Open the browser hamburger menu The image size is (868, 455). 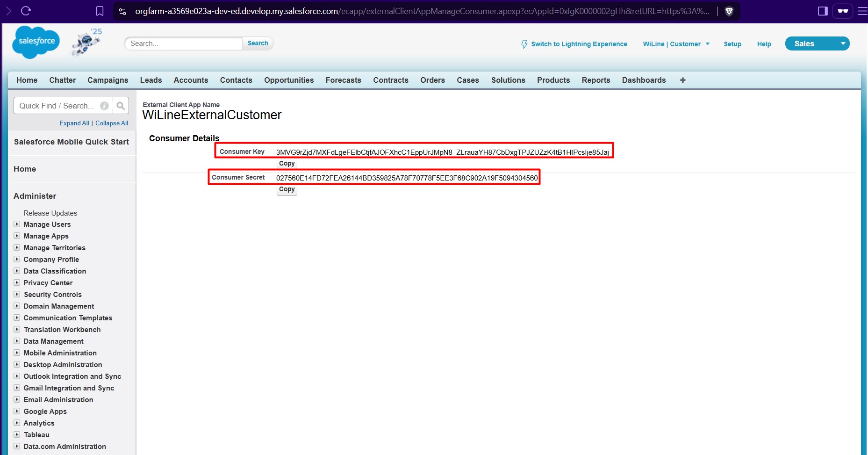point(862,11)
